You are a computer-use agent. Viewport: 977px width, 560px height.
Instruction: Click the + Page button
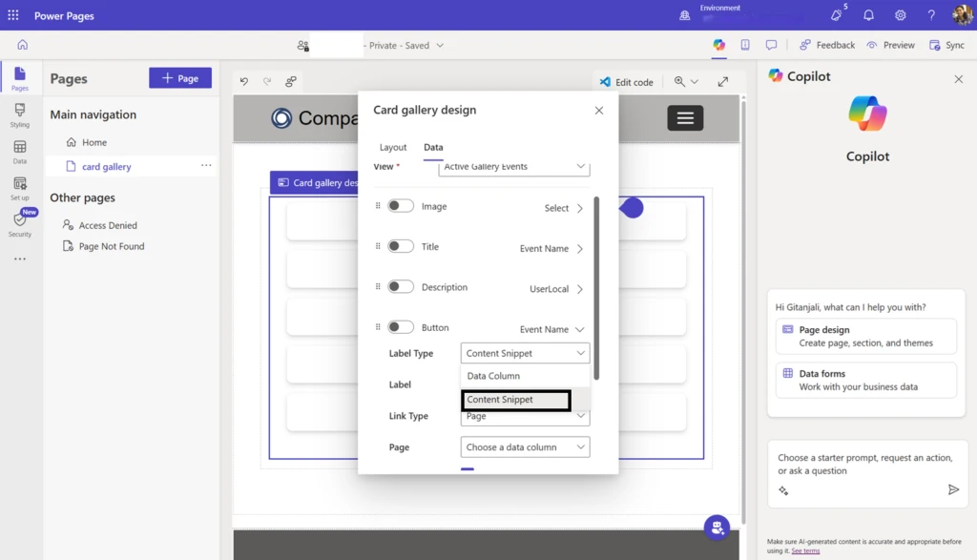click(180, 77)
